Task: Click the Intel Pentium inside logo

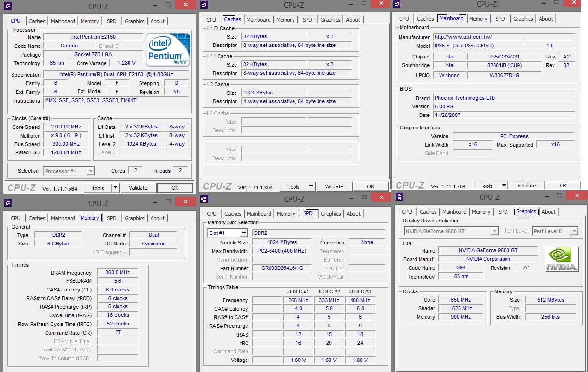Action: (x=168, y=49)
